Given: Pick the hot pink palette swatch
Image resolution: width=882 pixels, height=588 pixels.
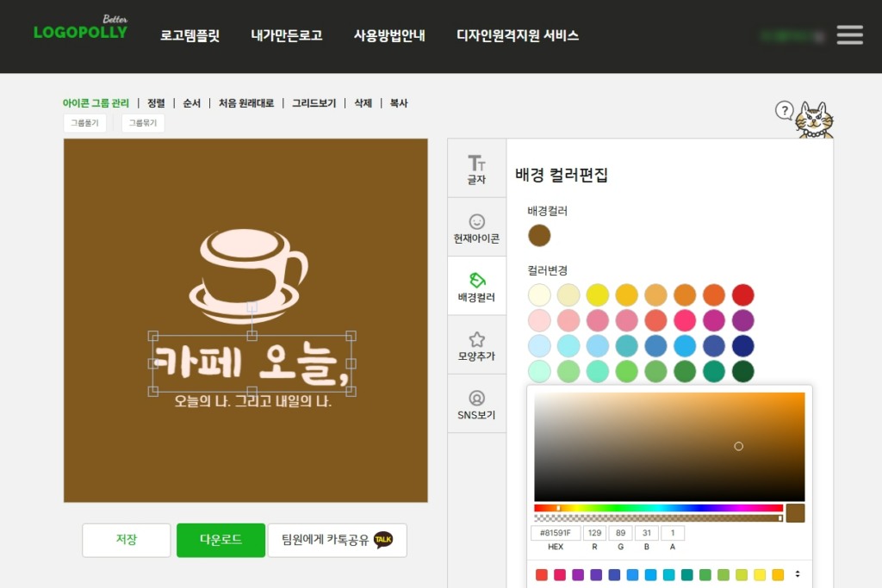Looking at the screenshot, I should point(685,320).
